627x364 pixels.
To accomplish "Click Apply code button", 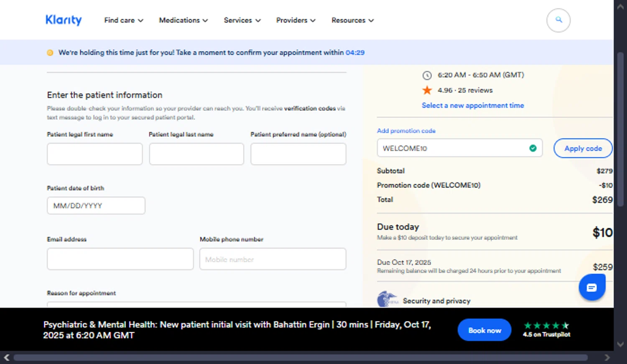I will (583, 148).
